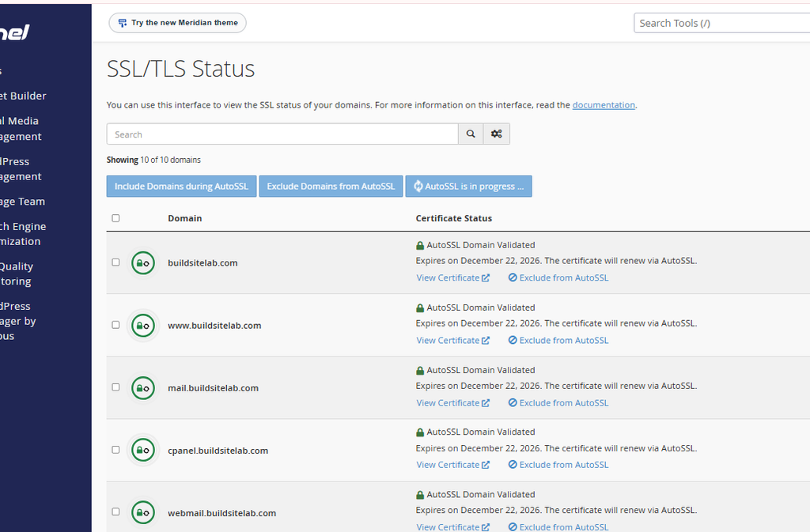Click the webmail.buildsitelab.com green lock status icon

point(143,512)
